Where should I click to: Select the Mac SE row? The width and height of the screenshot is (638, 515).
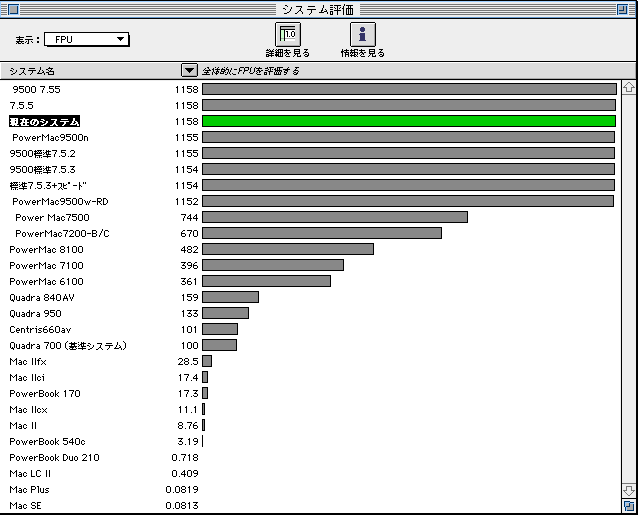click(x=309, y=505)
